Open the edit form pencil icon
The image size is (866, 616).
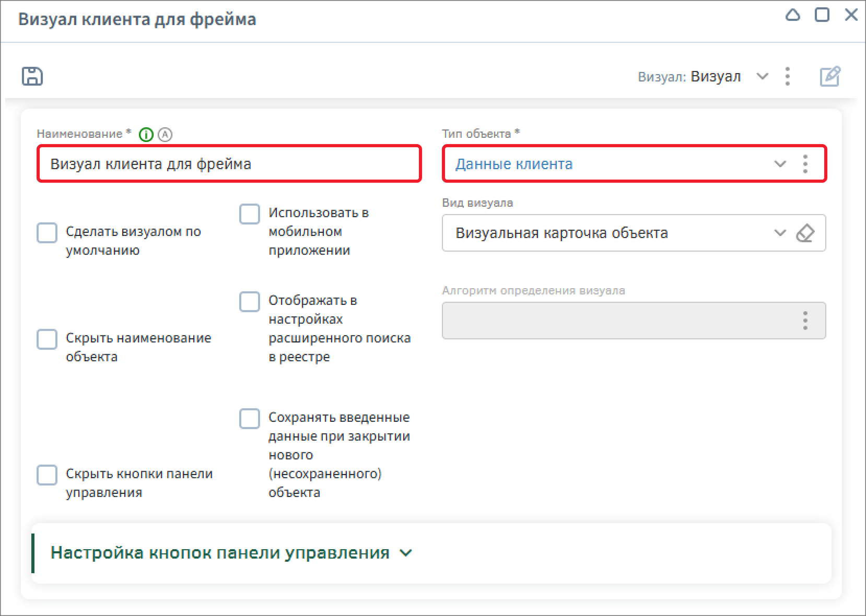[x=829, y=77]
